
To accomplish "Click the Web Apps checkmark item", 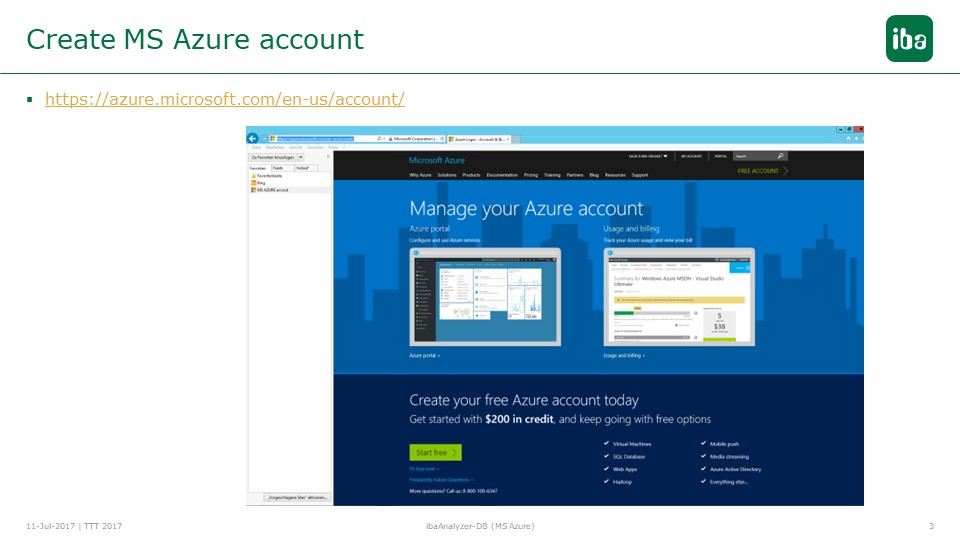I will tap(621, 470).
